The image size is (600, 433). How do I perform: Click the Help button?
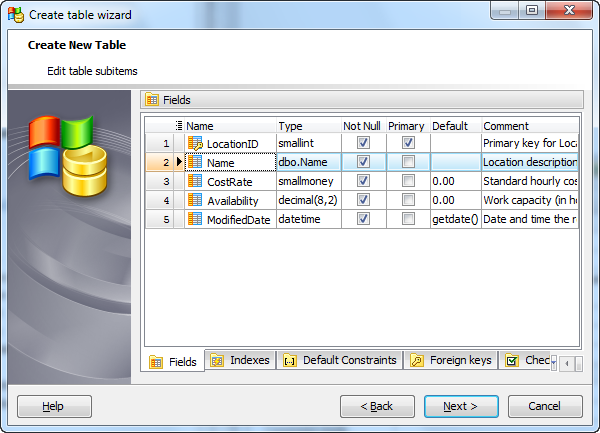click(54, 407)
